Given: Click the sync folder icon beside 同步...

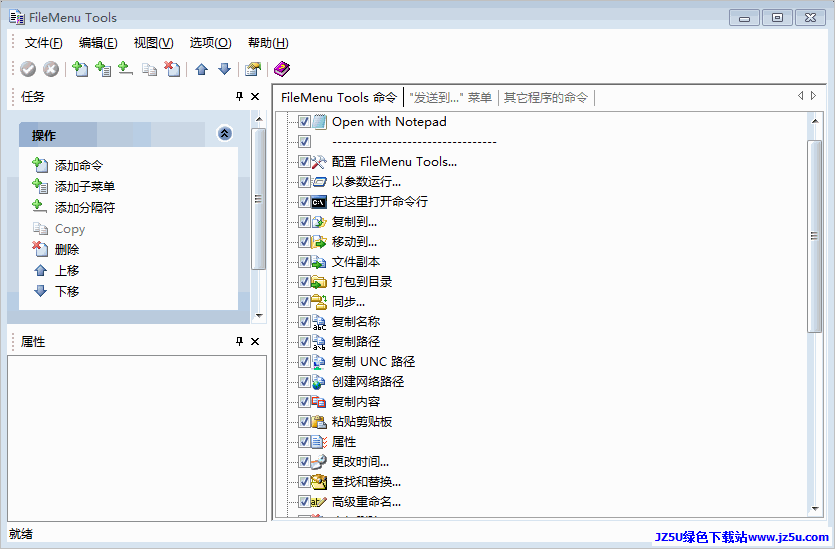Looking at the screenshot, I should [x=319, y=302].
